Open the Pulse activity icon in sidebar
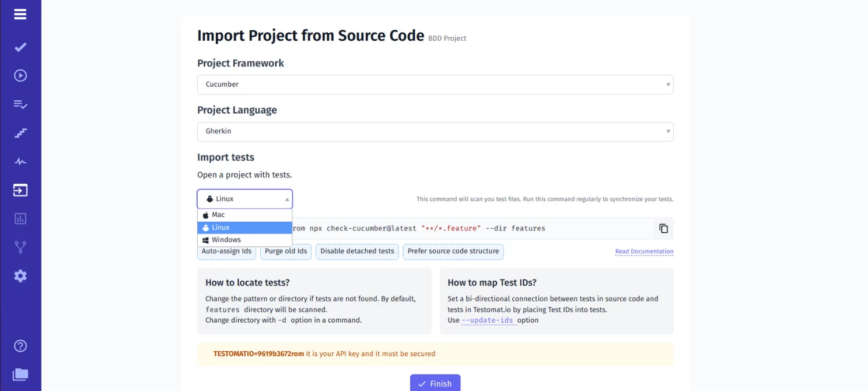The width and height of the screenshot is (868, 391). coord(20,162)
